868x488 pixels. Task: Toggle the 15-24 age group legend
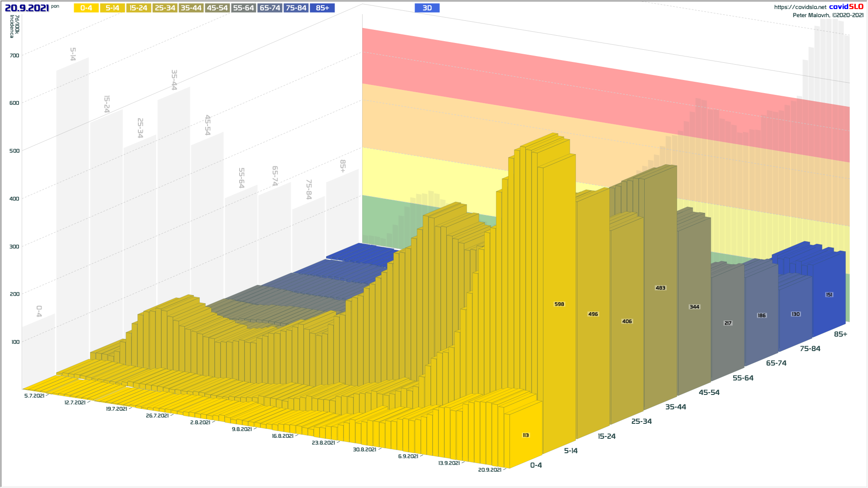138,8
